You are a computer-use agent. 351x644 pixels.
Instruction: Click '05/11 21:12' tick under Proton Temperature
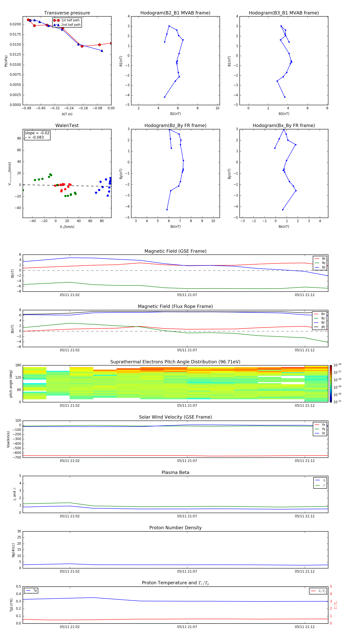pos(305,627)
